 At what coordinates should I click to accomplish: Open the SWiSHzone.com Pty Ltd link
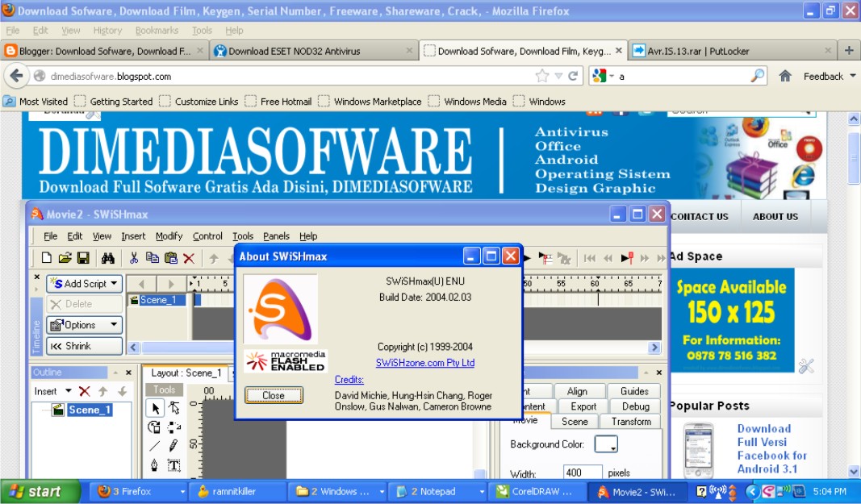point(425,363)
